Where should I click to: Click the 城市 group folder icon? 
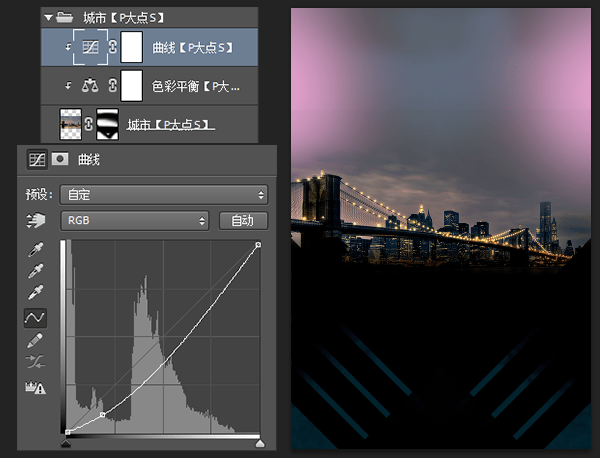[x=64, y=17]
